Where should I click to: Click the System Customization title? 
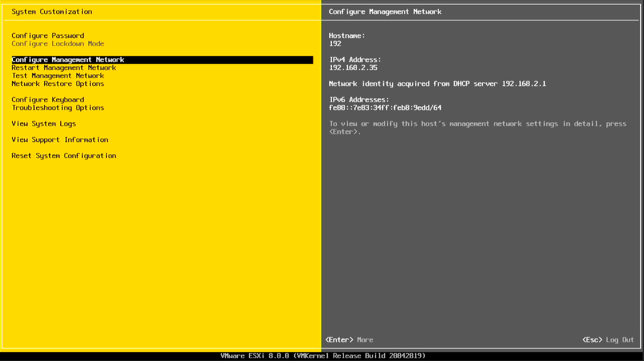tap(52, 12)
